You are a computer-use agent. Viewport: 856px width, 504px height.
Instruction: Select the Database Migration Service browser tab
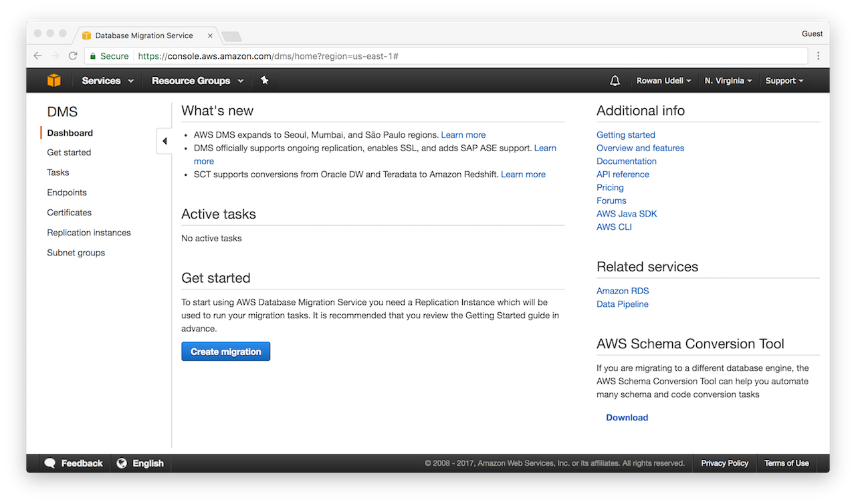point(146,35)
